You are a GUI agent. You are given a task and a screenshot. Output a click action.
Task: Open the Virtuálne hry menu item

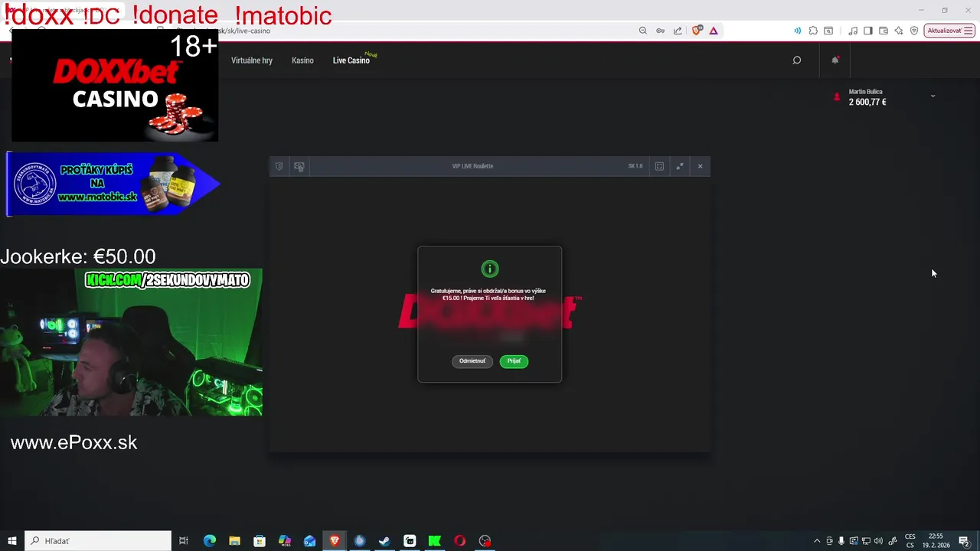click(x=252, y=60)
